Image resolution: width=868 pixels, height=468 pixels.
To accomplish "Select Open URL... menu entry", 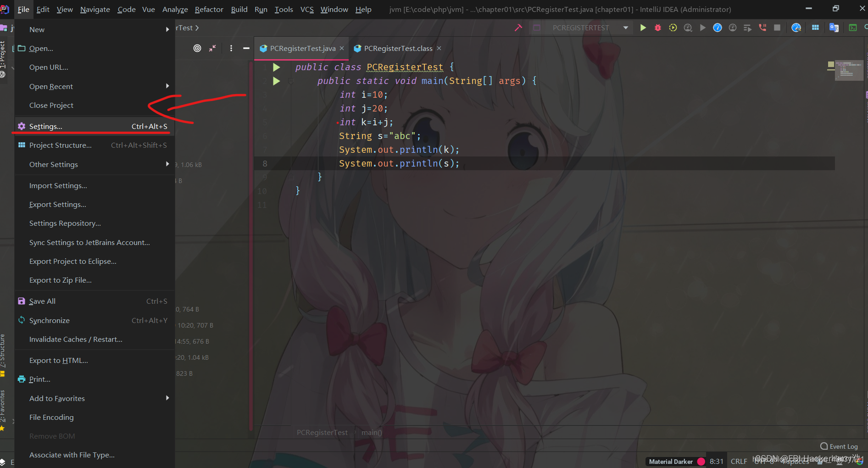I will pyautogui.click(x=95, y=67).
